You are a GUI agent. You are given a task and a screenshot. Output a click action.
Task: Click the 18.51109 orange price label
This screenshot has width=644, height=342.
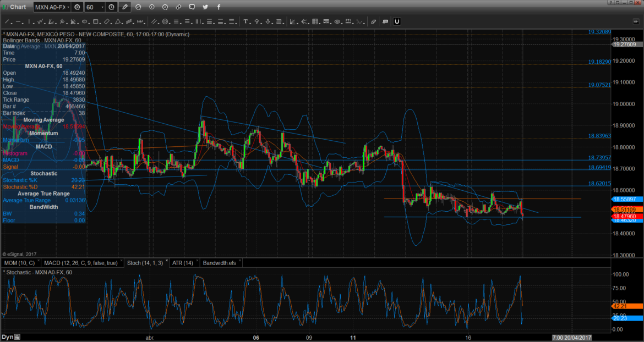coord(627,209)
